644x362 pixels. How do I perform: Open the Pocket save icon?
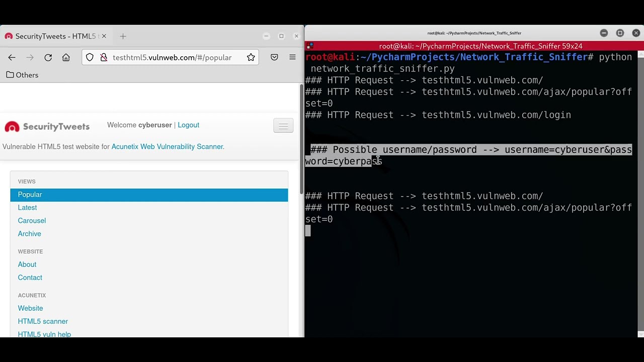[x=274, y=57]
